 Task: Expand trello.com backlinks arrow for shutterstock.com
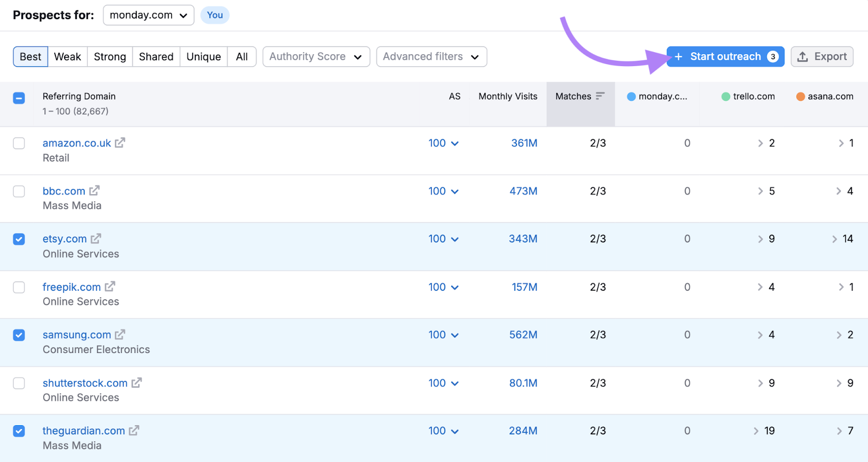pyautogui.click(x=761, y=383)
